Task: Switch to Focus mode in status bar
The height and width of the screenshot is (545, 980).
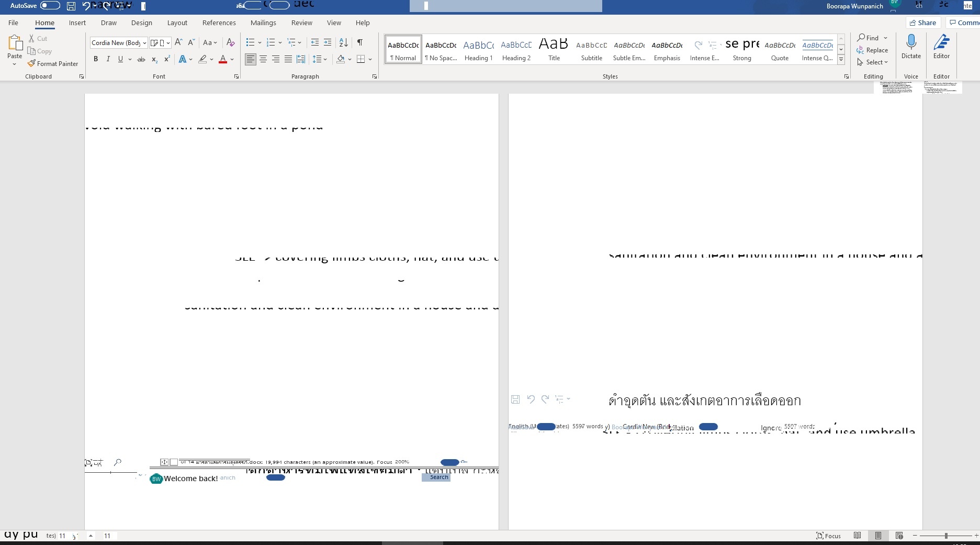Action: pyautogui.click(x=828, y=536)
